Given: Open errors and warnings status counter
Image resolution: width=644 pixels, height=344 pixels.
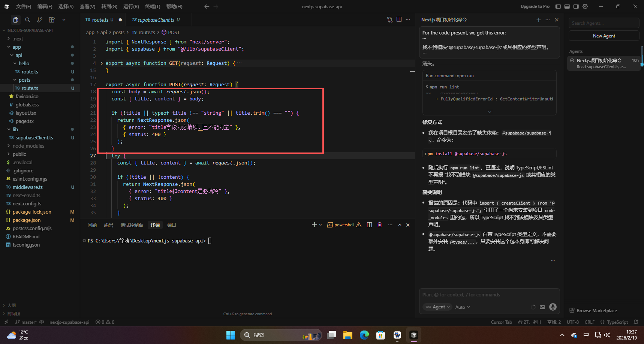Looking at the screenshot, I should coord(105,322).
